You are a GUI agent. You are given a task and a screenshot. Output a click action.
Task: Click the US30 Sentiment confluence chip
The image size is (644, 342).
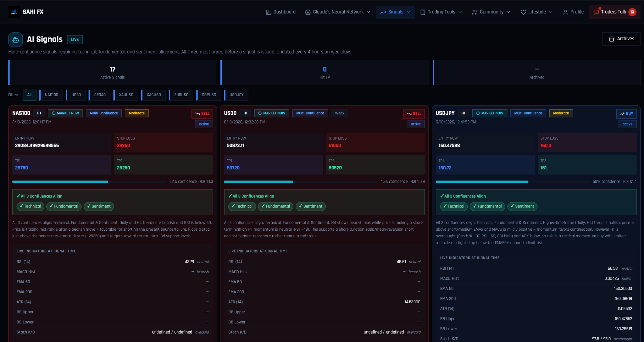[310, 207]
